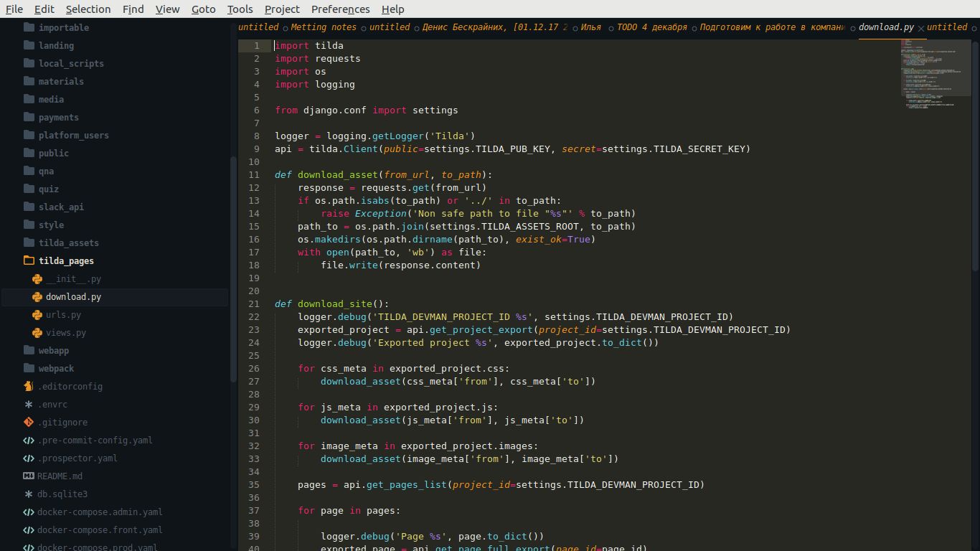The image size is (980, 551).
Task: Click the code icon beside docker-compose.admin.yaml
Action: tap(29, 512)
